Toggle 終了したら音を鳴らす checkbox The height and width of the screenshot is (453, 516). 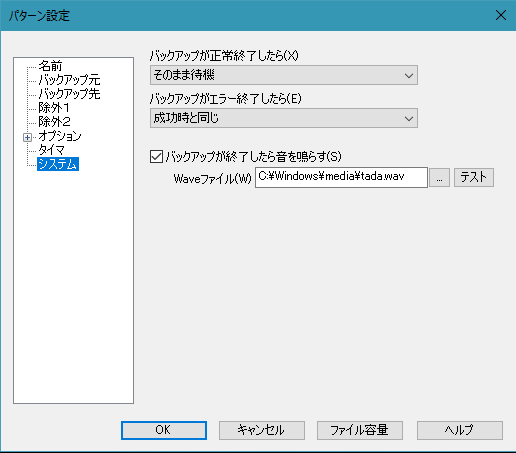pos(156,156)
